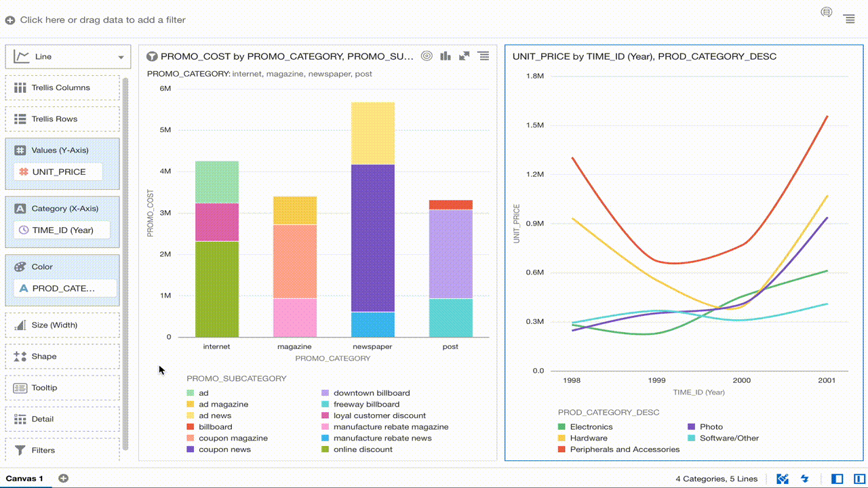This screenshot has width=868, height=488.
Task: Click the Electronics legend swatch
Action: [561, 427]
